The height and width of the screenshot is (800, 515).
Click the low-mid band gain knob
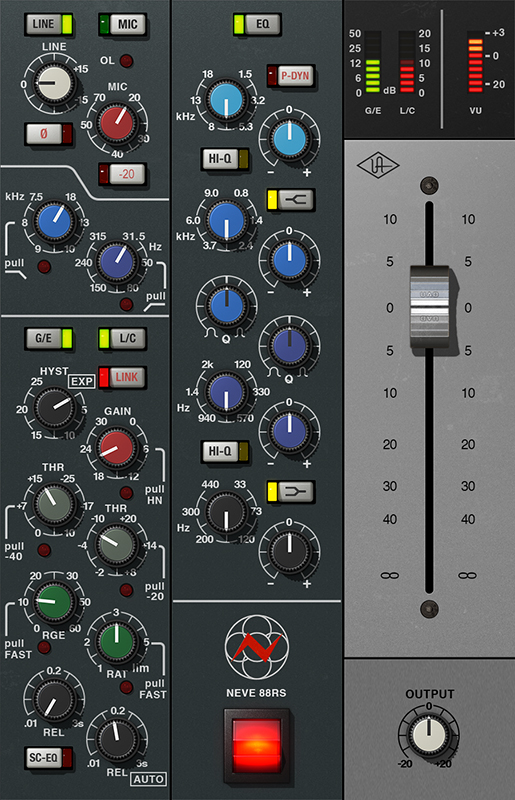point(289,432)
